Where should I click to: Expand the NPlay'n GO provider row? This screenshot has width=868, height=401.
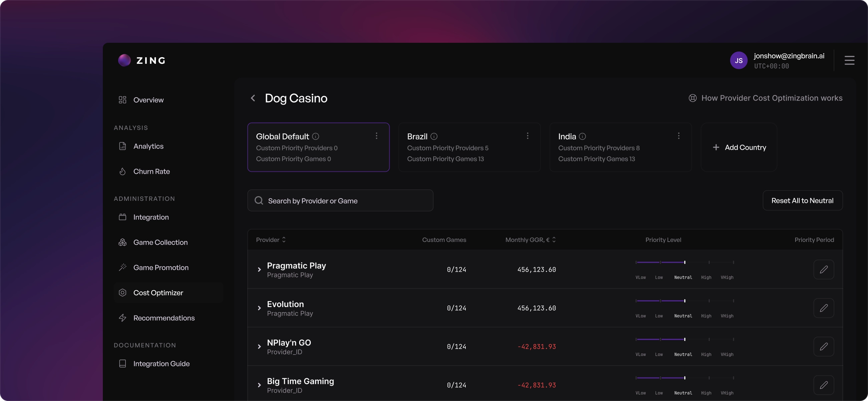pos(259,347)
